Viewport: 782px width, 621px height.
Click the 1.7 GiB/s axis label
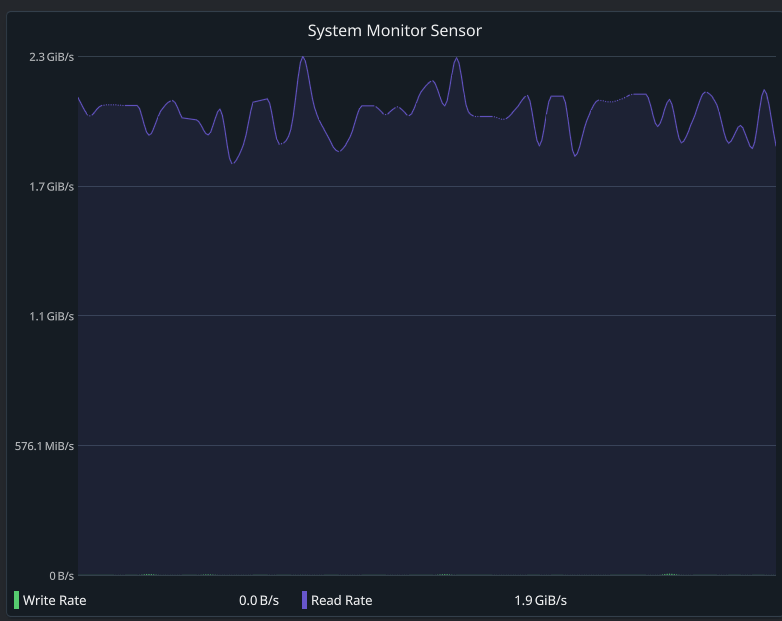51,187
